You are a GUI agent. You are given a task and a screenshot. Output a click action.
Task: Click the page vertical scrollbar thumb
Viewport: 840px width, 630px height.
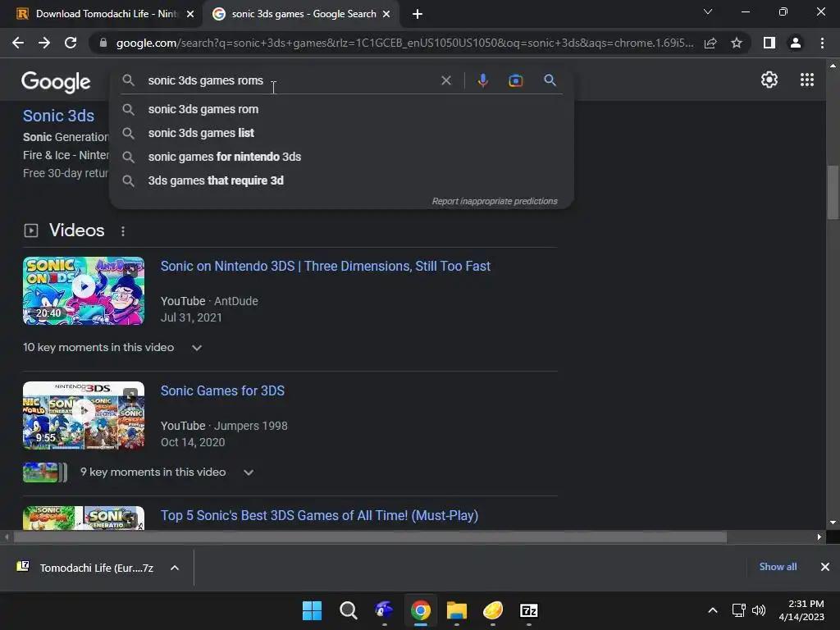point(833,193)
